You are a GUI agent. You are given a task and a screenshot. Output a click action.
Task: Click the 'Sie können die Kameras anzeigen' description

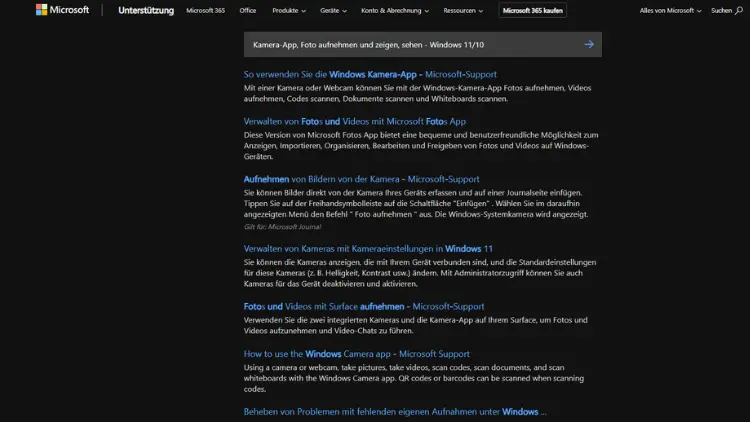coord(420,273)
